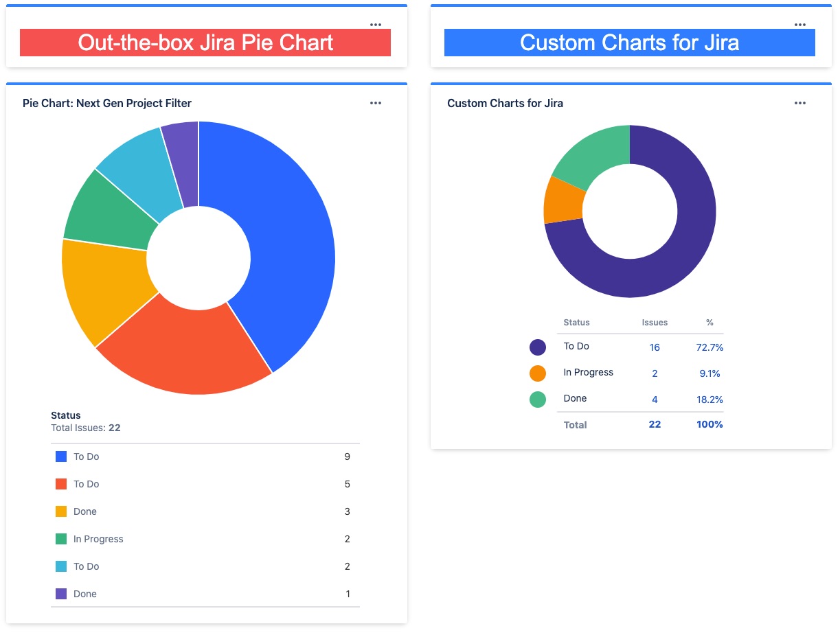Image resolution: width=840 pixels, height=635 pixels.
Task: Click the red To Do legend swatch
Action: pyautogui.click(x=60, y=484)
